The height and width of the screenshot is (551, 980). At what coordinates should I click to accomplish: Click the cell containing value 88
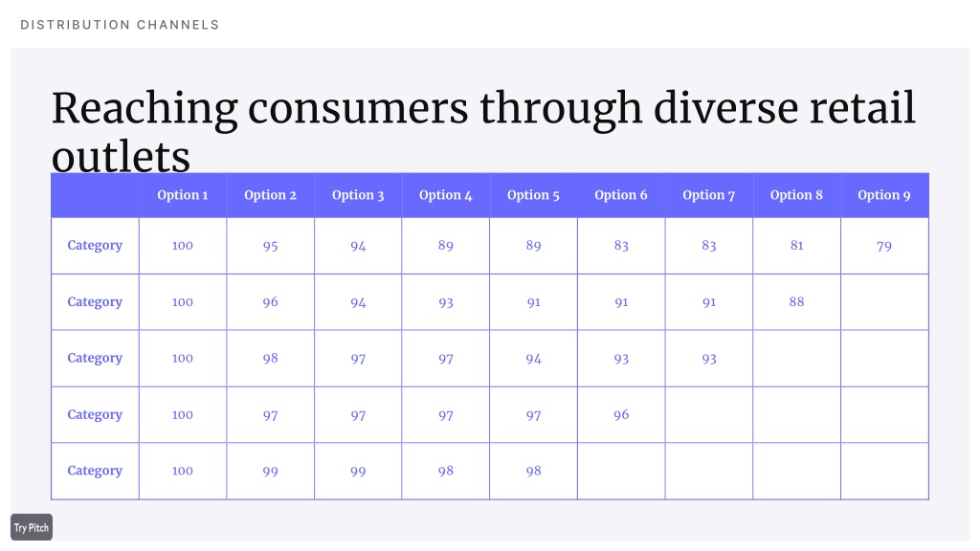coord(797,301)
